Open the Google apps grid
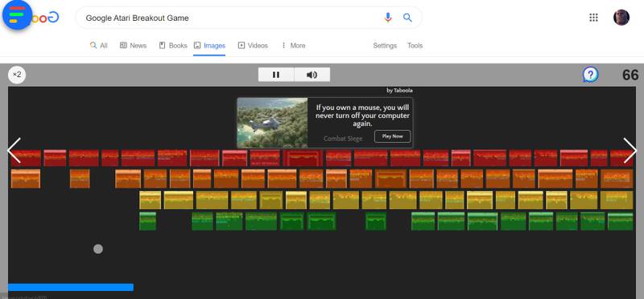This screenshot has width=644, height=299. (x=593, y=17)
